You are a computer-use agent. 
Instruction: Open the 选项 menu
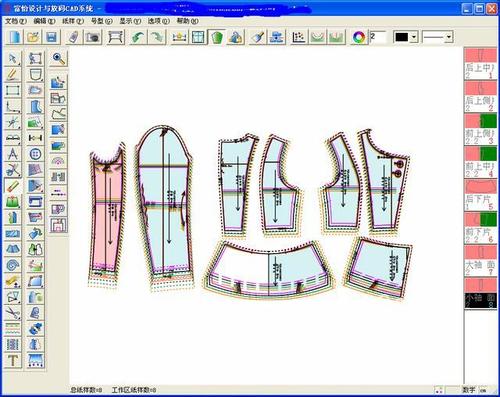click(159, 21)
